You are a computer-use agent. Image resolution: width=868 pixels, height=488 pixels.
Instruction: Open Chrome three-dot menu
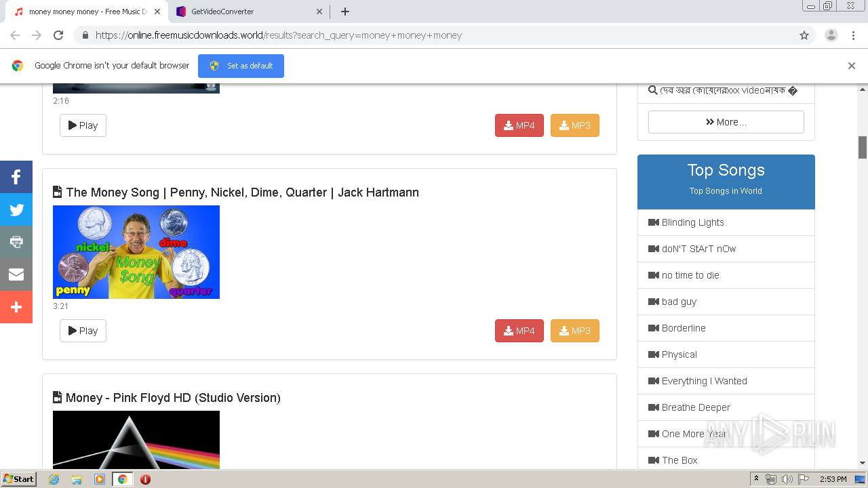tap(853, 35)
